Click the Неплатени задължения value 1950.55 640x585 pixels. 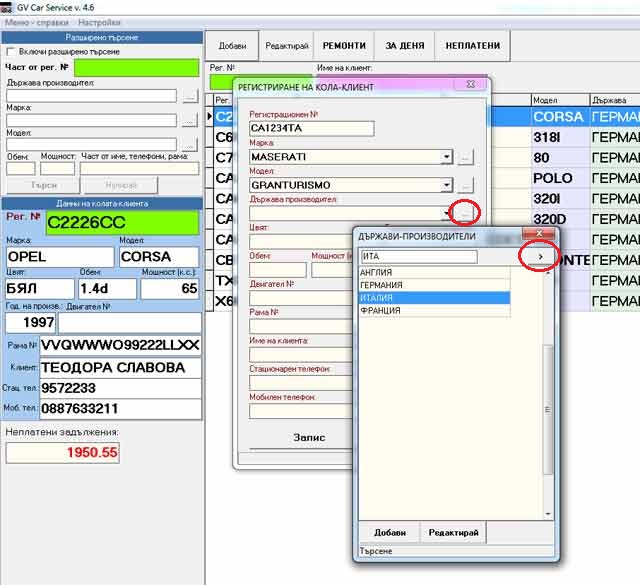coord(62,453)
